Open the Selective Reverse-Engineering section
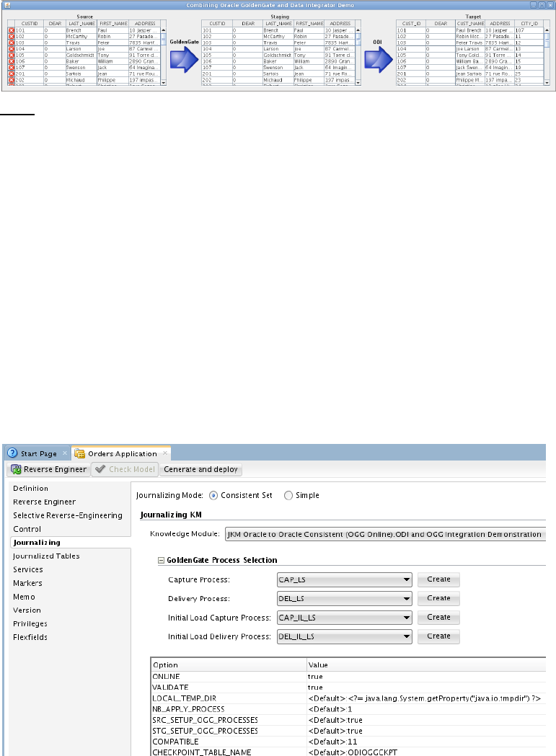 pyautogui.click(x=68, y=515)
